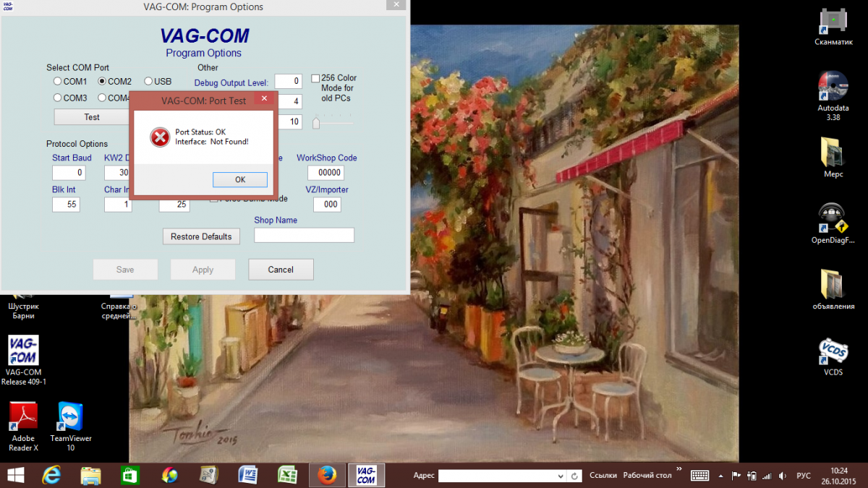Click the Save button
868x488 pixels.
125,270
